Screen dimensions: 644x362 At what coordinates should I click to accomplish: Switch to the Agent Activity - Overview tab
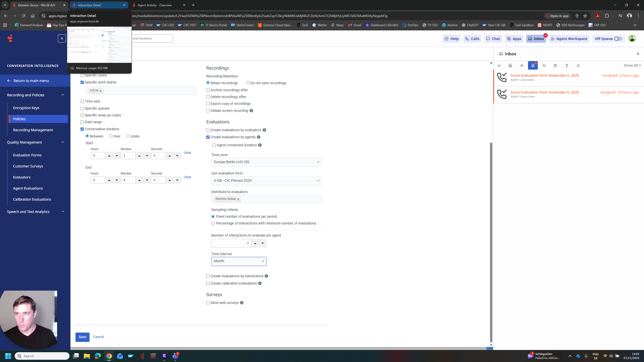pos(154,5)
